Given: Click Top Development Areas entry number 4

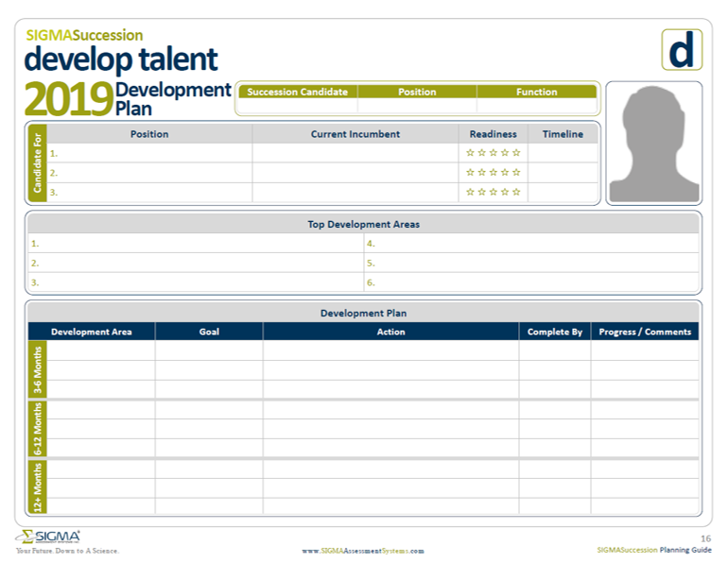Looking at the screenshot, I should pos(532,244).
